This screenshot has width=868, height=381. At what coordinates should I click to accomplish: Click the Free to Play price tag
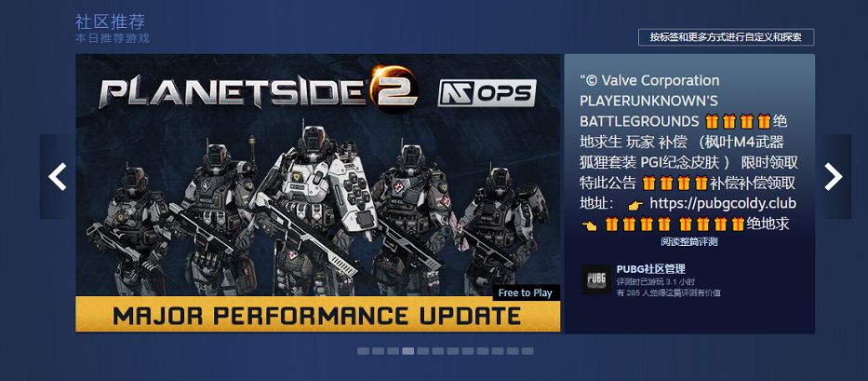[526, 293]
